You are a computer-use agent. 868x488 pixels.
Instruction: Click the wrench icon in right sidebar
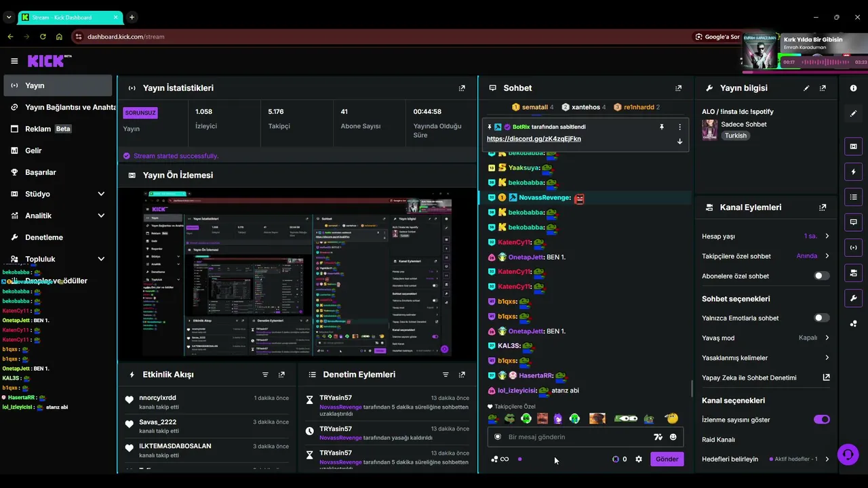[853, 298]
